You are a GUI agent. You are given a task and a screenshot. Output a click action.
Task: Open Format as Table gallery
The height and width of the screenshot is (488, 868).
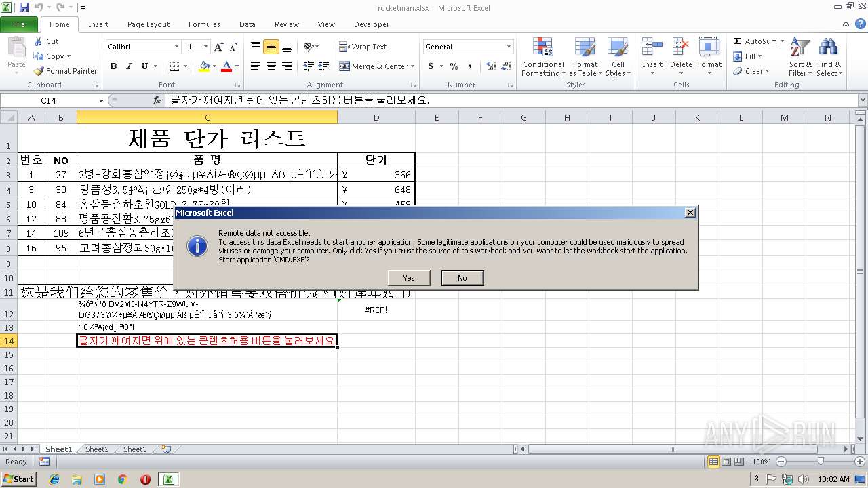[x=585, y=58]
